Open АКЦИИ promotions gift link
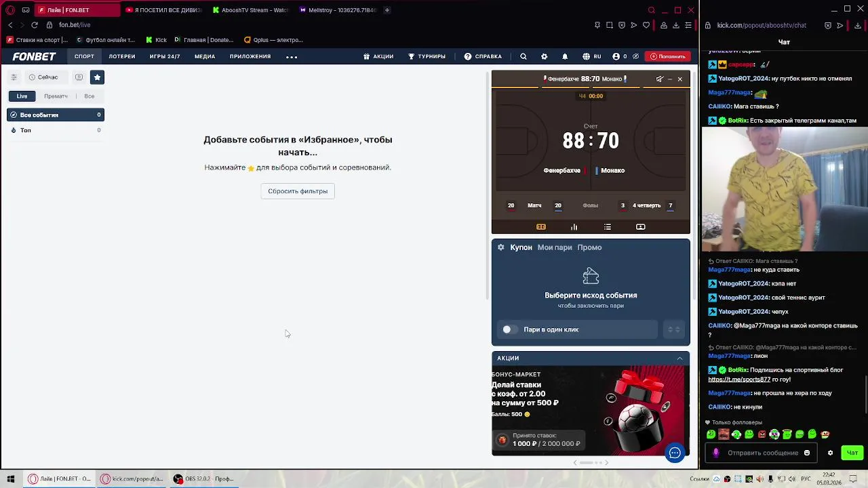The width and height of the screenshot is (868, 488). click(378, 56)
